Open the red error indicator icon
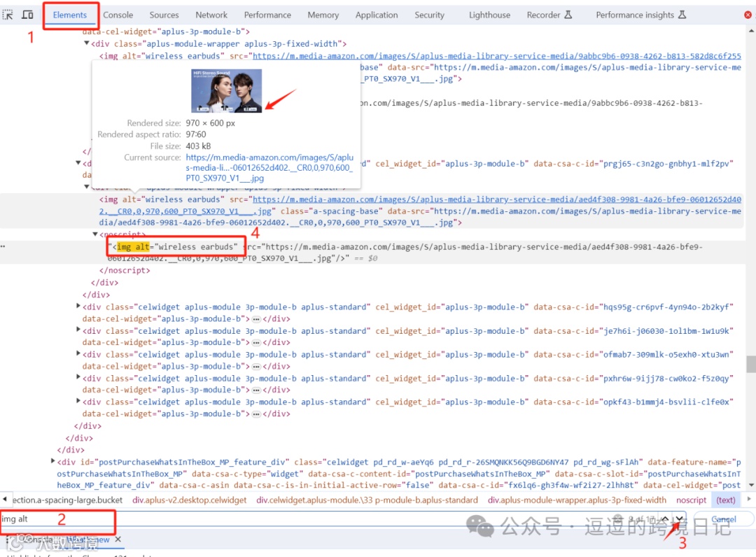The height and width of the screenshot is (557, 756). 748,15
